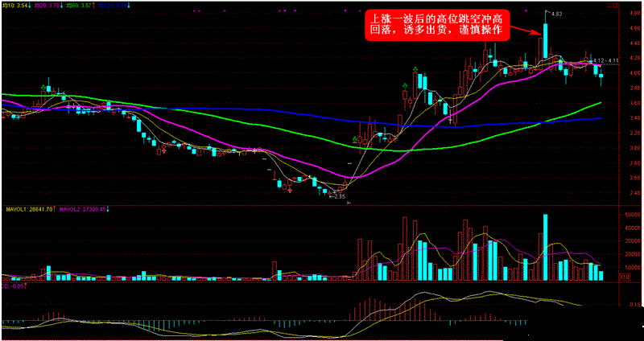
Task: Click the 4.12 - 4.11 price tag
Action: [x=605, y=60]
